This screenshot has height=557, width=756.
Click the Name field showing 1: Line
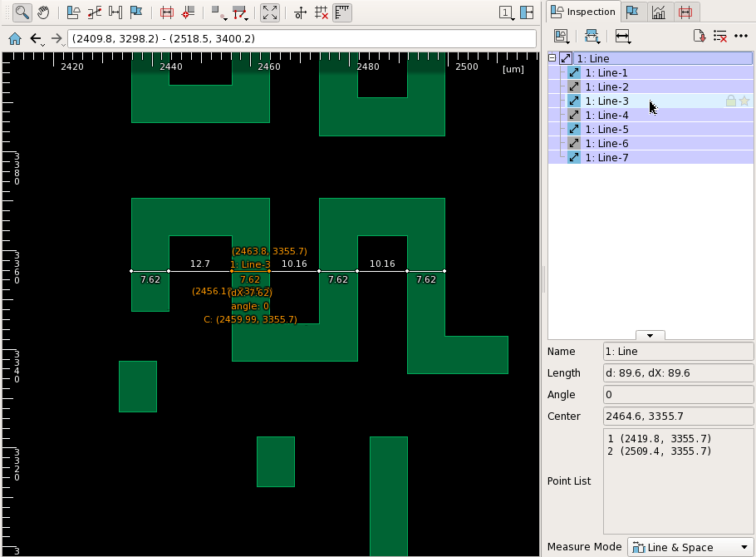click(678, 352)
